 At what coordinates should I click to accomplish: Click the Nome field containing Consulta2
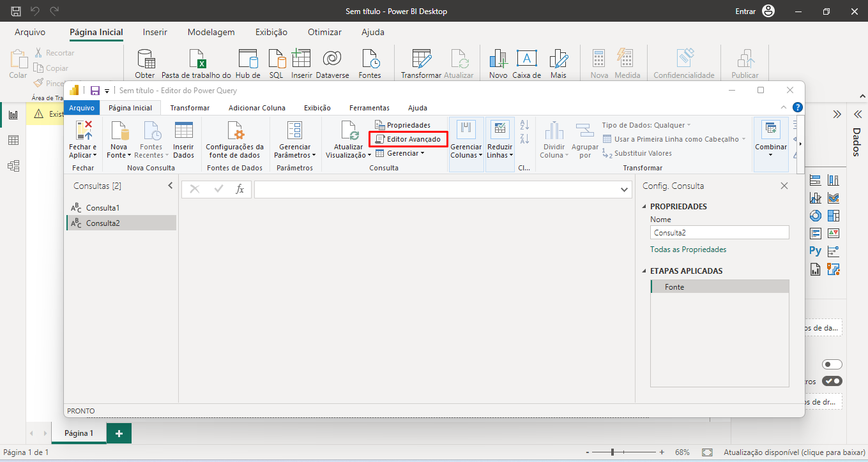[719, 233]
